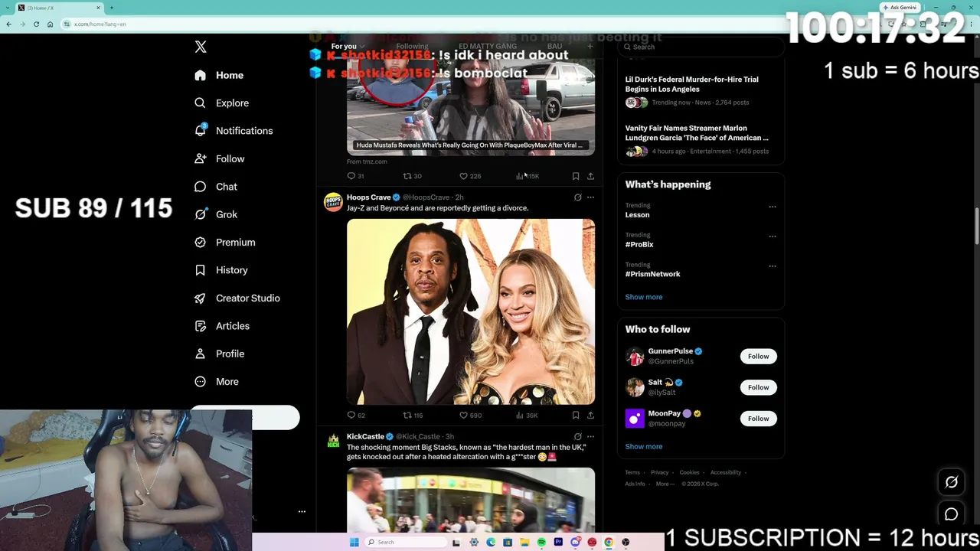View analytics of the 115K-view post
This screenshot has height=551, width=980.
pos(528,176)
